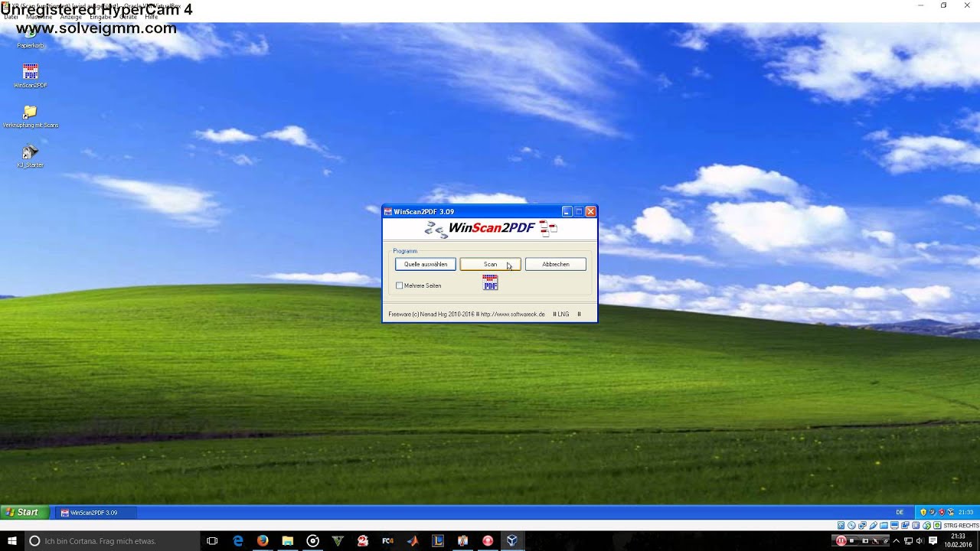Open the League of Legends taskbar icon
The height and width of the screenshot is (551, 980).
(438, 541)
